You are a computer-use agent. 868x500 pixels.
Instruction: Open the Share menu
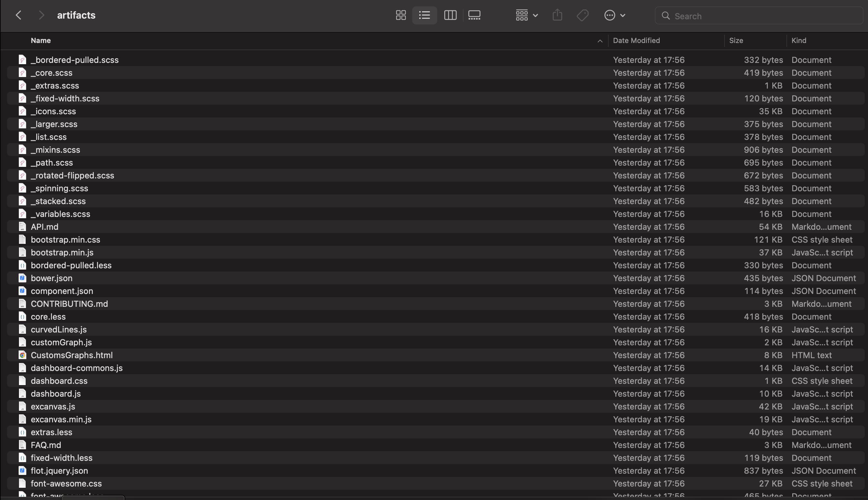click(557, 15)
